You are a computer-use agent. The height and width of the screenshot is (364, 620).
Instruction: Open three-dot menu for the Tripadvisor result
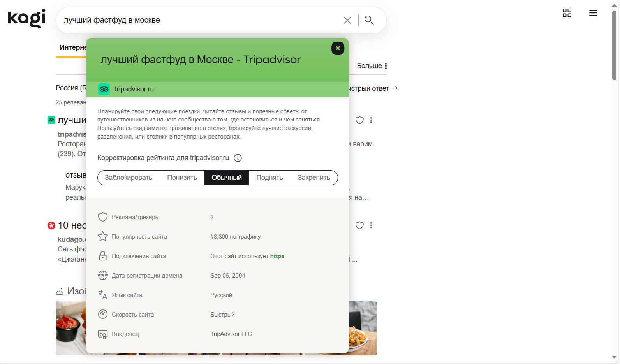pyautogui.click(x=371, y=120)
